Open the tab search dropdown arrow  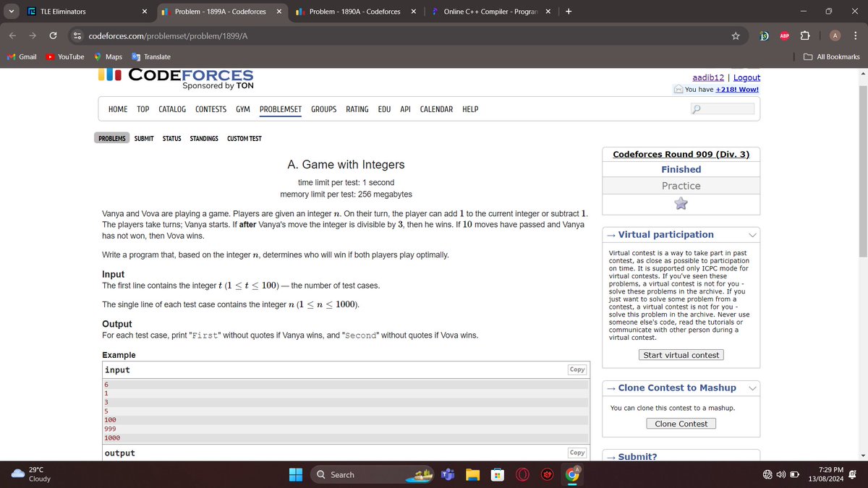[x=10, y=12]
